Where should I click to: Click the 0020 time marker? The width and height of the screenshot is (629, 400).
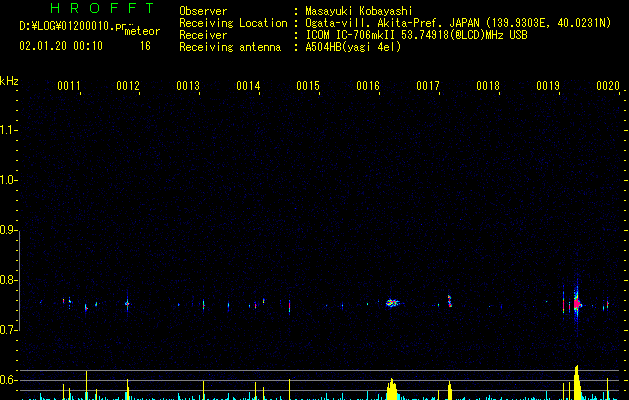click(608, 85)
